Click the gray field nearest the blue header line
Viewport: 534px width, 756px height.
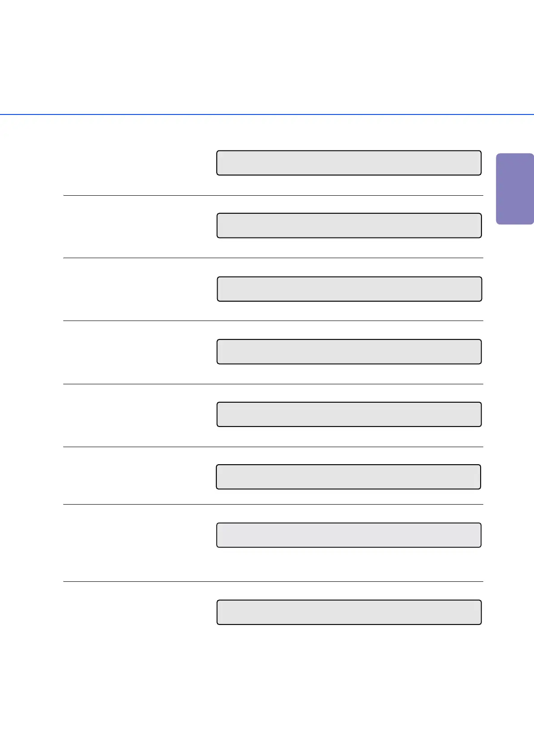click(349, 163)
